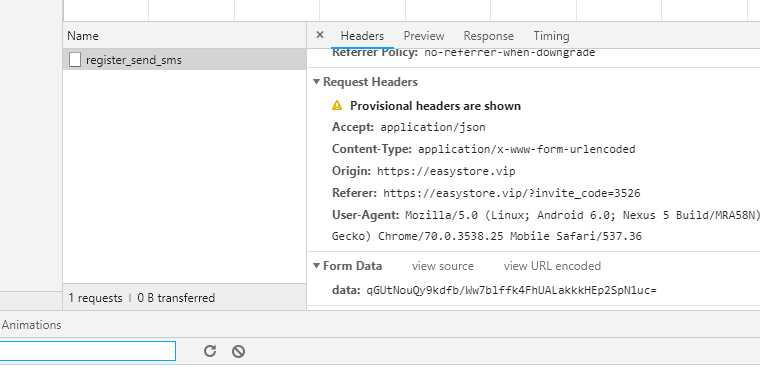The height and width of the screenshot is (391, 760).
Task: Switch to the Headers tab
Action: pyautogui.click(x=362, y=36)
